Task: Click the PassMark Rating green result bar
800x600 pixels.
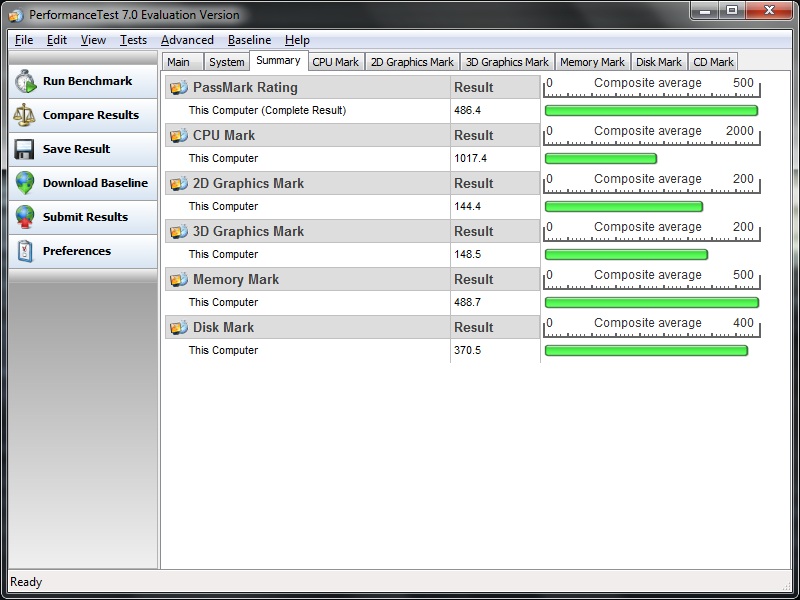Action: (x=652, y=111)
